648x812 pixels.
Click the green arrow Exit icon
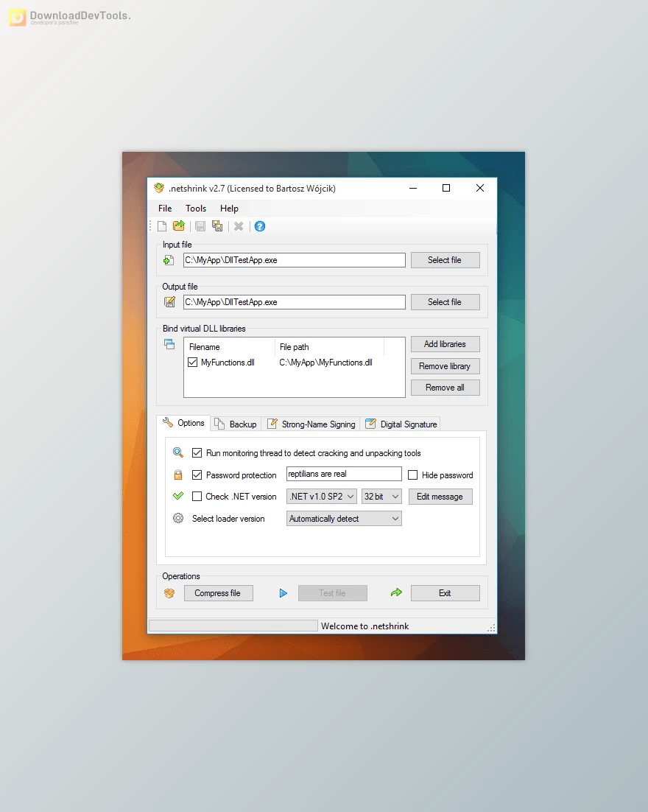tap(396, 592)
